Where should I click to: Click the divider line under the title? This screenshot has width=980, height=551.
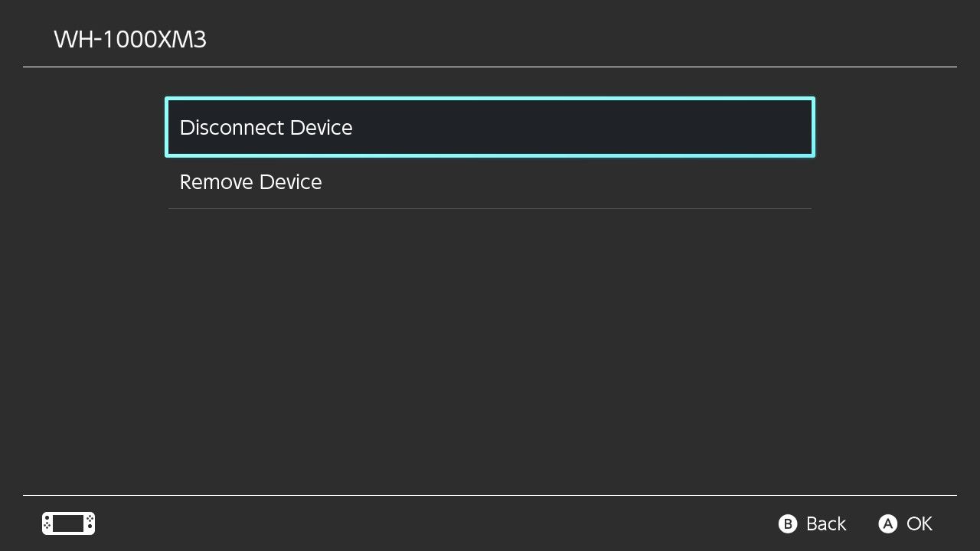pos(490,67)
